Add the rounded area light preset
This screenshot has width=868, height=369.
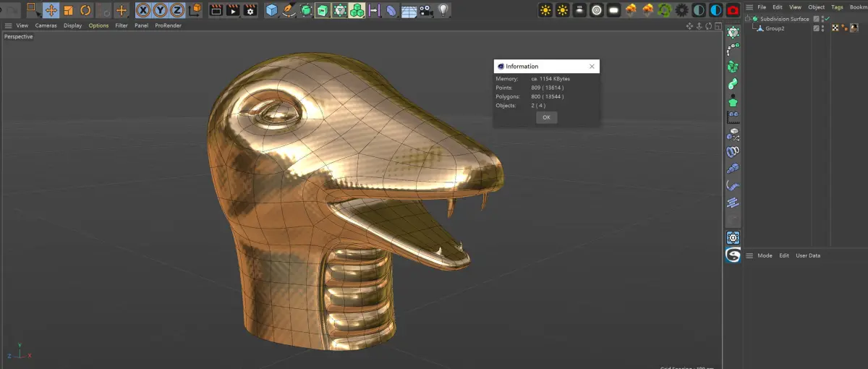(x=613, y=10)
